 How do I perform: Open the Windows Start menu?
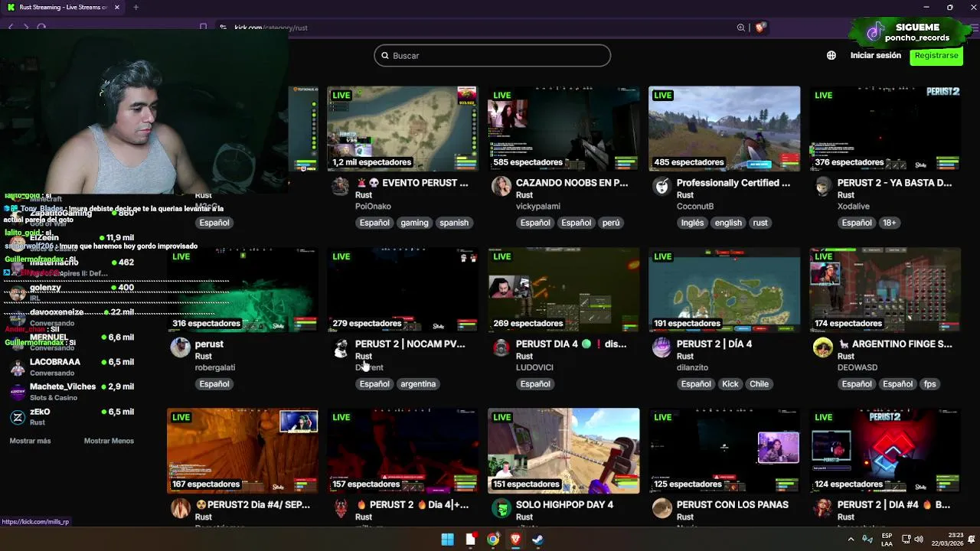447,540
